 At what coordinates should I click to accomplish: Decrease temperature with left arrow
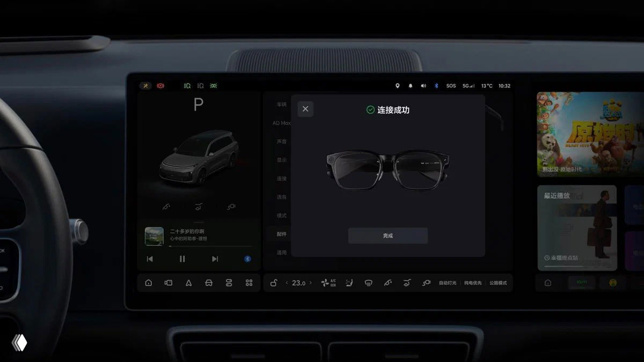(287, 283)
